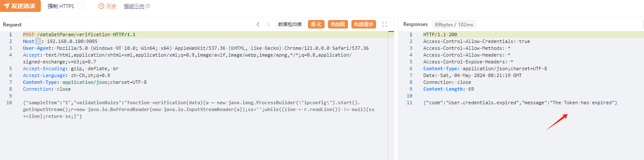The width and height of the screenshot is (644, 160).
Task: Click the 69bytes / 102ms response tag
Action: coord(454,24)
